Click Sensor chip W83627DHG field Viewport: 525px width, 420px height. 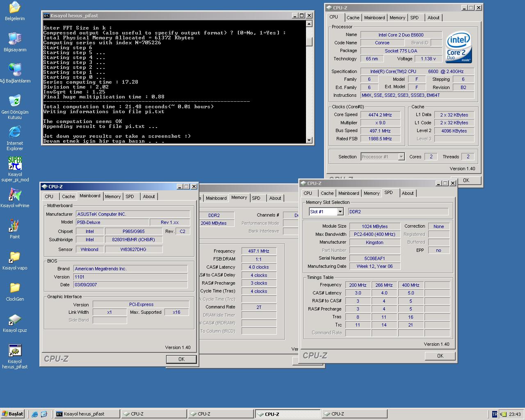[x=133, y=249]
